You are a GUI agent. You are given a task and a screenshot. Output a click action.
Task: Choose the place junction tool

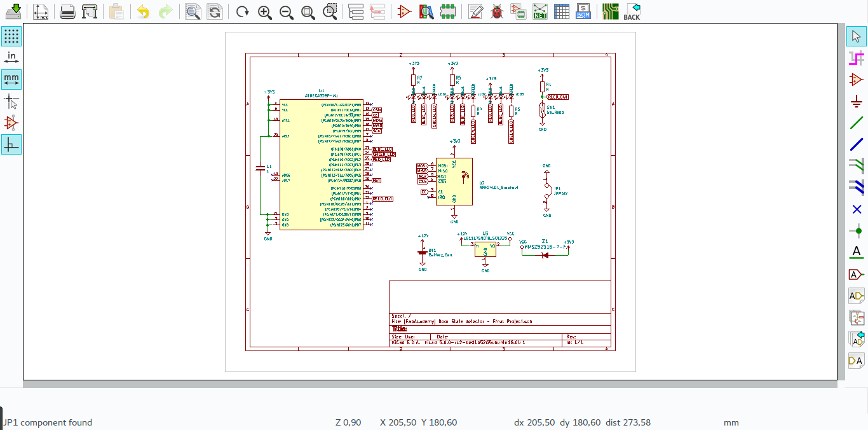(x=857, y=231)
